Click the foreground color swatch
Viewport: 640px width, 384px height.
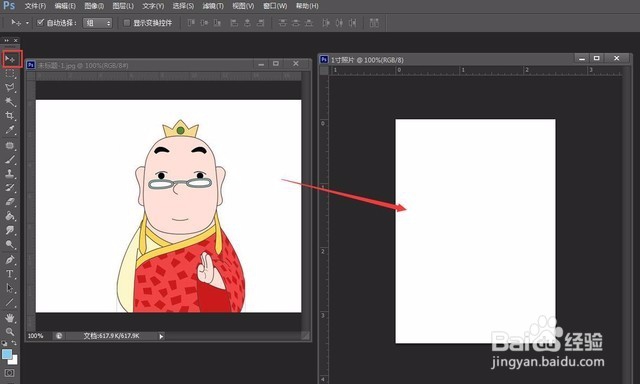7,354
